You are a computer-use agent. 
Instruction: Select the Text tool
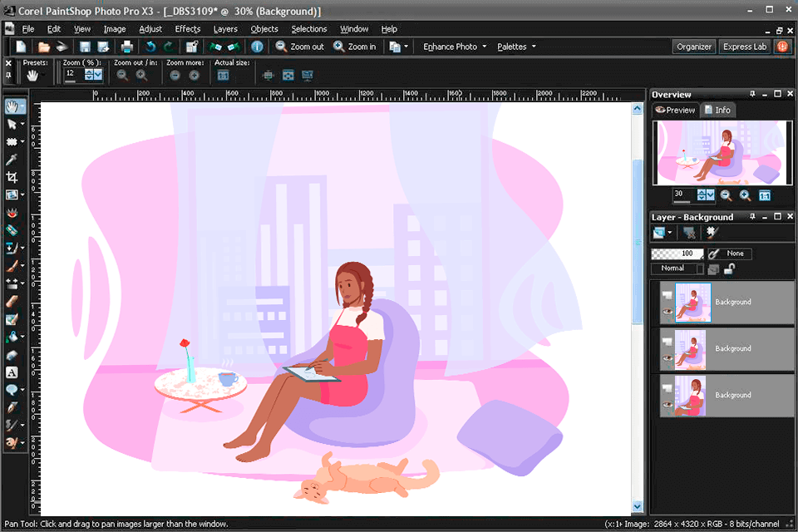click(x=12, y=372)
